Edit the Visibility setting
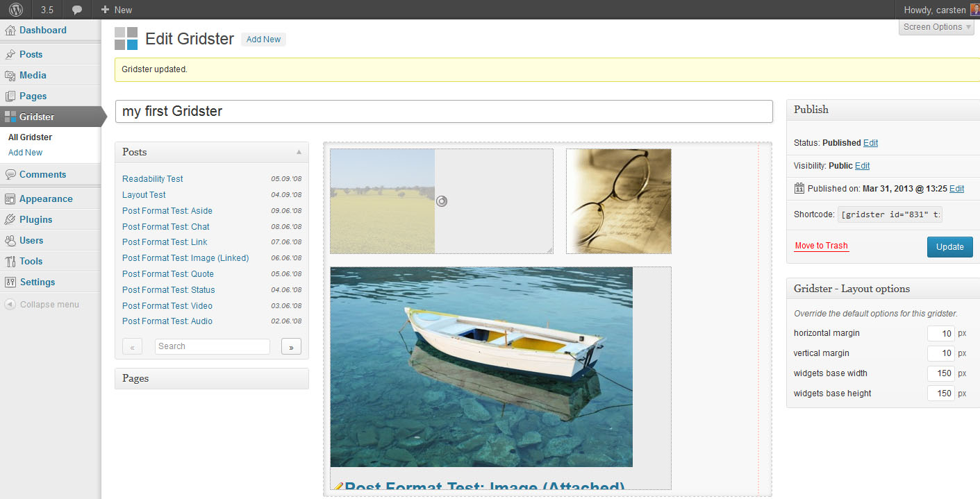This screenshot has width=980, height=499. pyautogui.click(x=862, y=166)
